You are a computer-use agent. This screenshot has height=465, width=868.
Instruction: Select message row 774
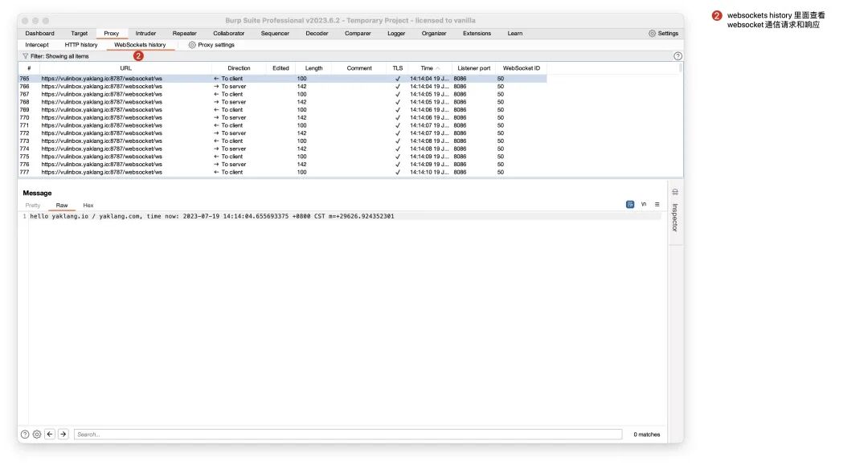282,149
